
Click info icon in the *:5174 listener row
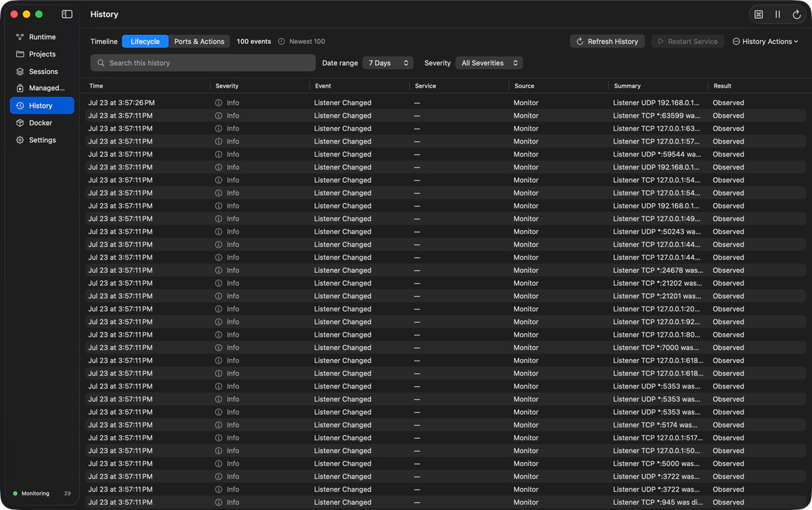(218, 425)
